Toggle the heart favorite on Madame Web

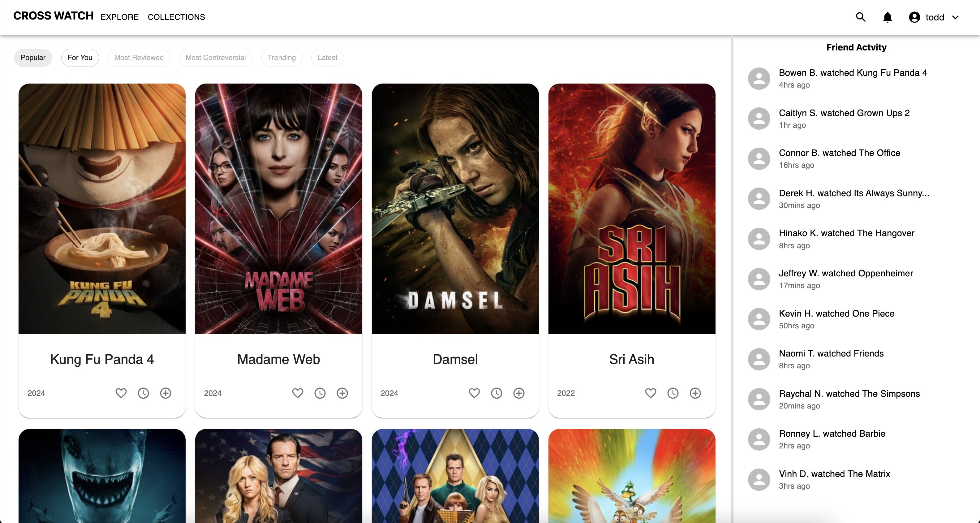pos(298,393)
